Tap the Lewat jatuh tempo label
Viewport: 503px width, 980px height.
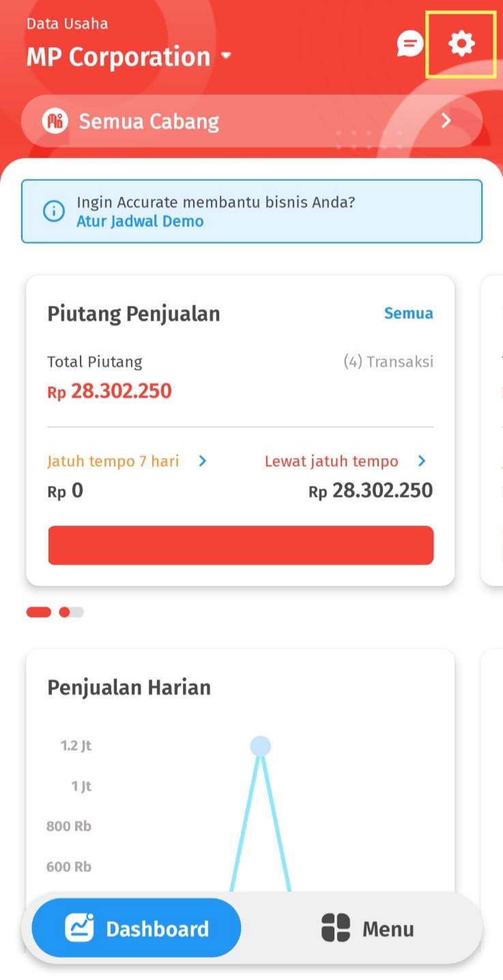(x=331, y=461)
